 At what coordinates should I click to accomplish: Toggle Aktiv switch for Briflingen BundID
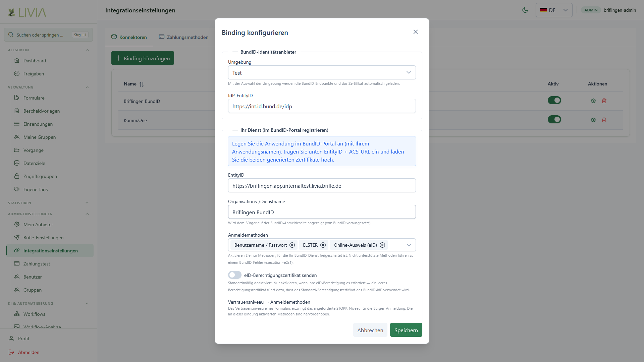point(554,101)
